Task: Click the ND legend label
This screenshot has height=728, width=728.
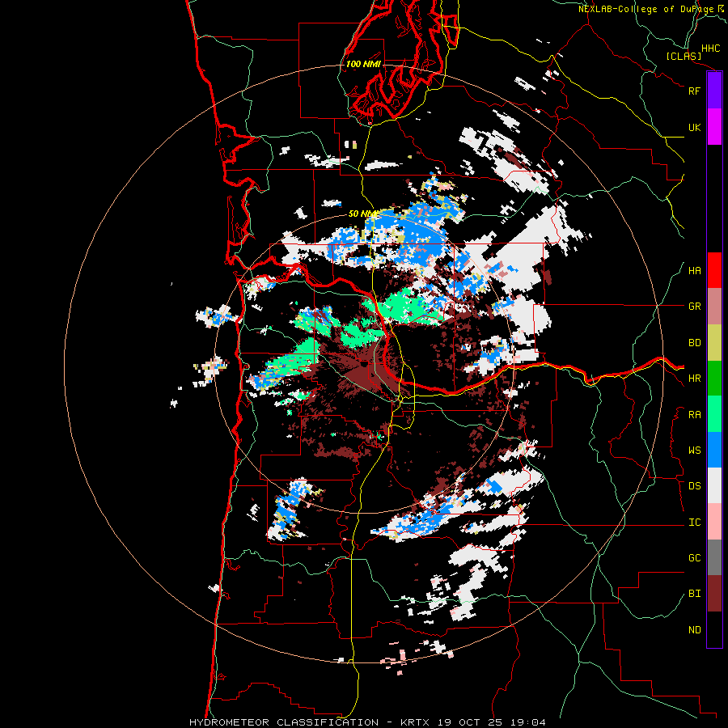Action: click(695, 630)
